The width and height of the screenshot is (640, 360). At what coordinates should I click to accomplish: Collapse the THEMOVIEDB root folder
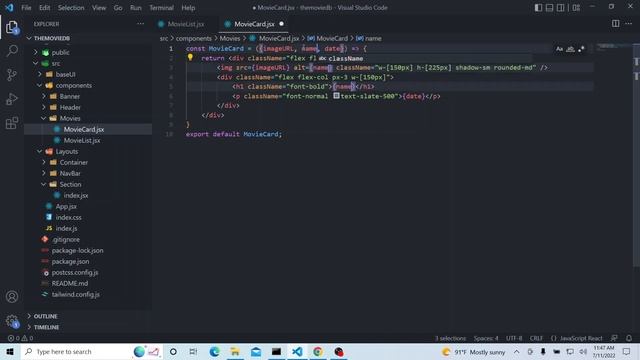coord(29,38)
